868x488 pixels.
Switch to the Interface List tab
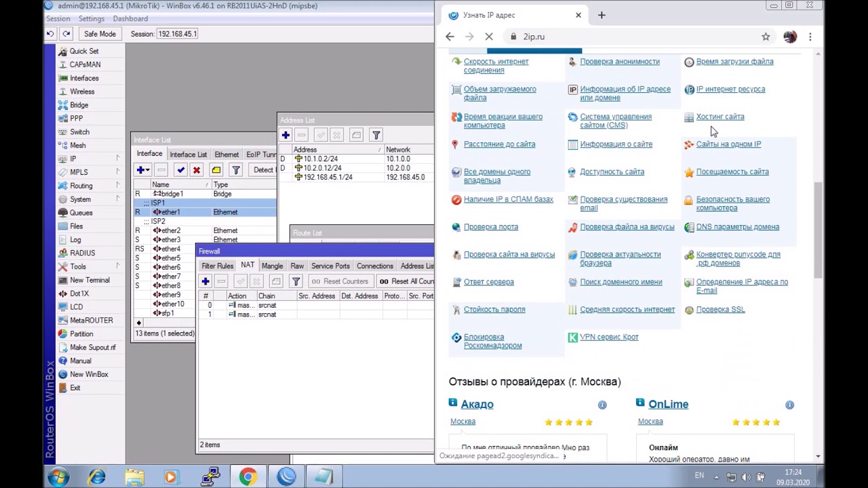188,155
